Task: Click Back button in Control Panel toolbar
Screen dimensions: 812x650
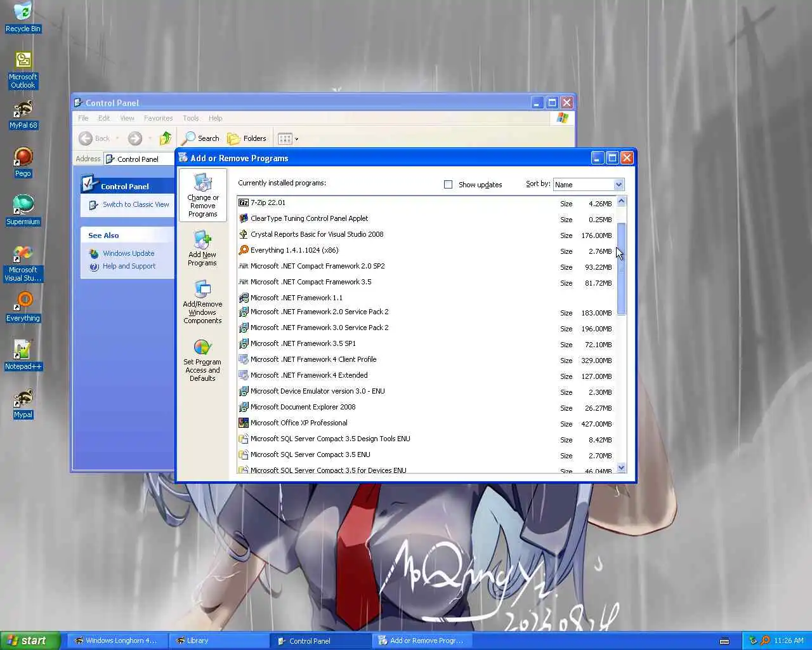Action: pos(94,138)
